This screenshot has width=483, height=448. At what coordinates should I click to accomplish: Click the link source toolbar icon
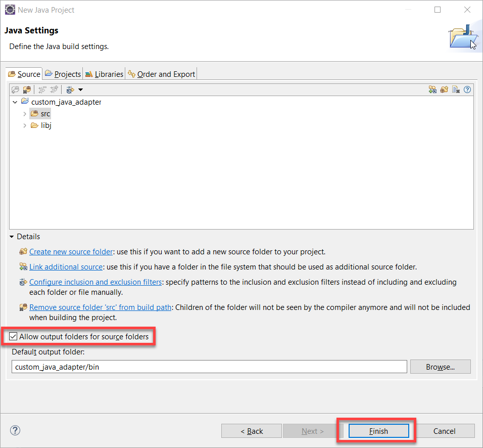tap(432, 89)
